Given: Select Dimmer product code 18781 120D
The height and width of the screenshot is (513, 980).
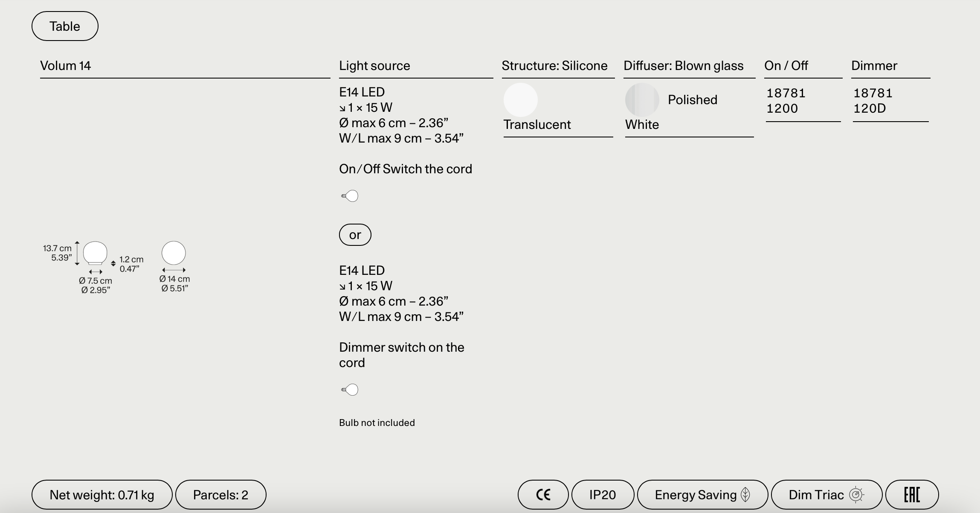Looking at the screenshot, I should click(873, 101).
